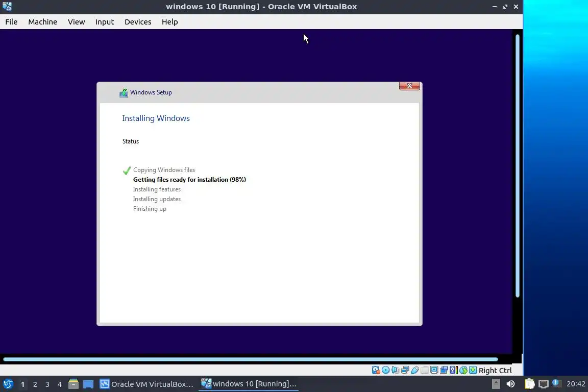Switch to workspace 2 in the taskbar
Viewport: 588px width, 392px height.
(x=35, y=384)
